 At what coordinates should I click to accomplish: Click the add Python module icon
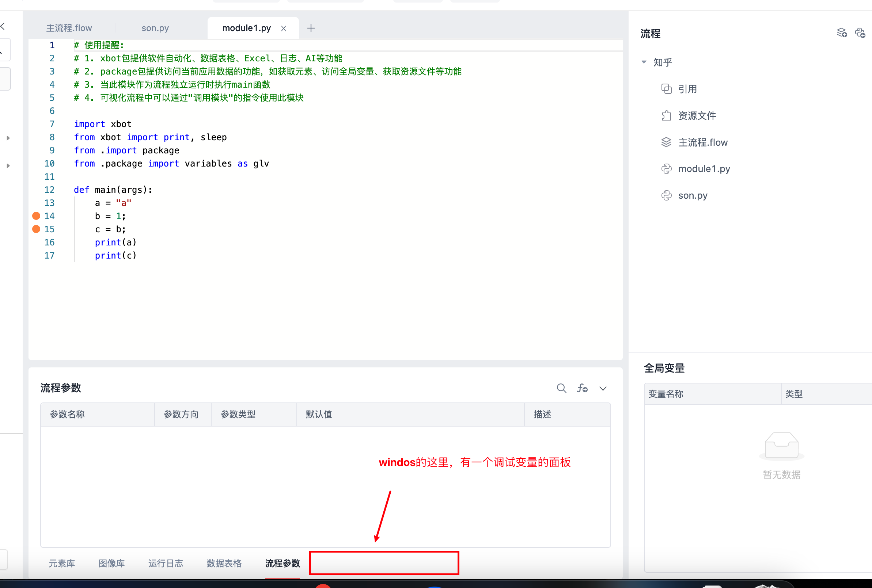pos(860,33)
